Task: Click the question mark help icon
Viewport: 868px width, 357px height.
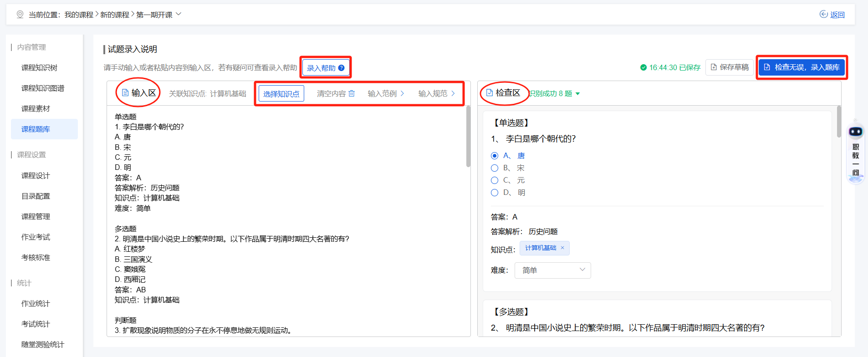Action: tap(341, 68)
